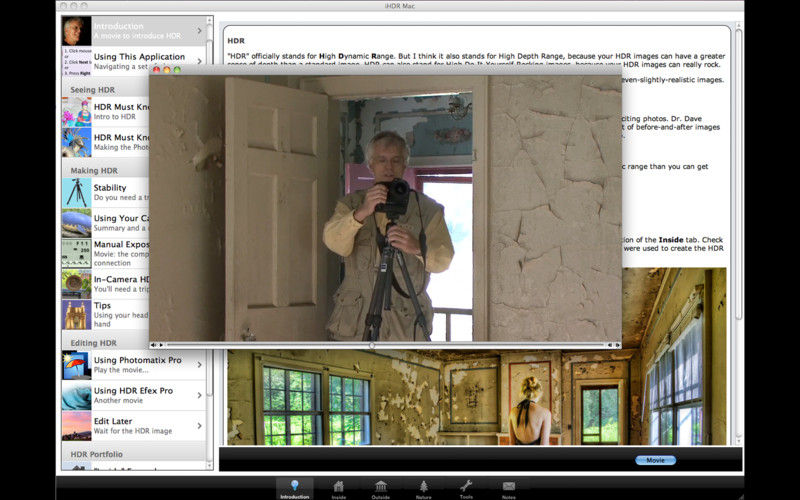Step the movie backward one frame
The height and width of the screenshot is (500, 800).
pyautogui.click(x=610, y=345)
